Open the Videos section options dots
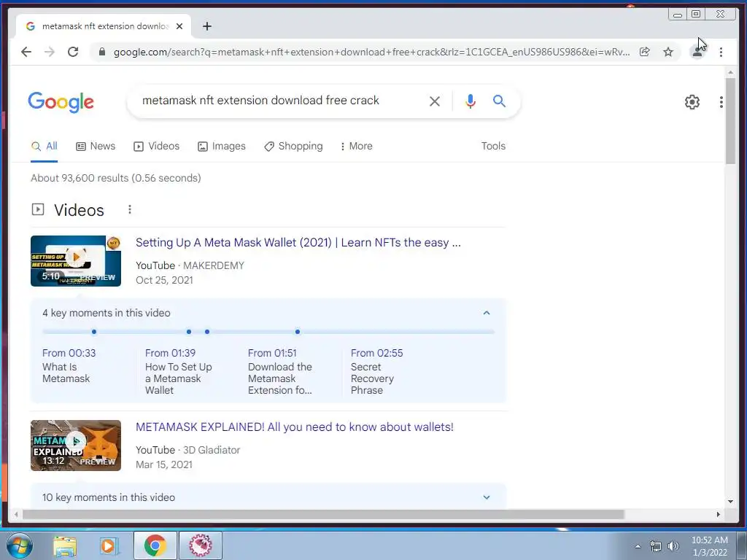 [x=130, y=209]
